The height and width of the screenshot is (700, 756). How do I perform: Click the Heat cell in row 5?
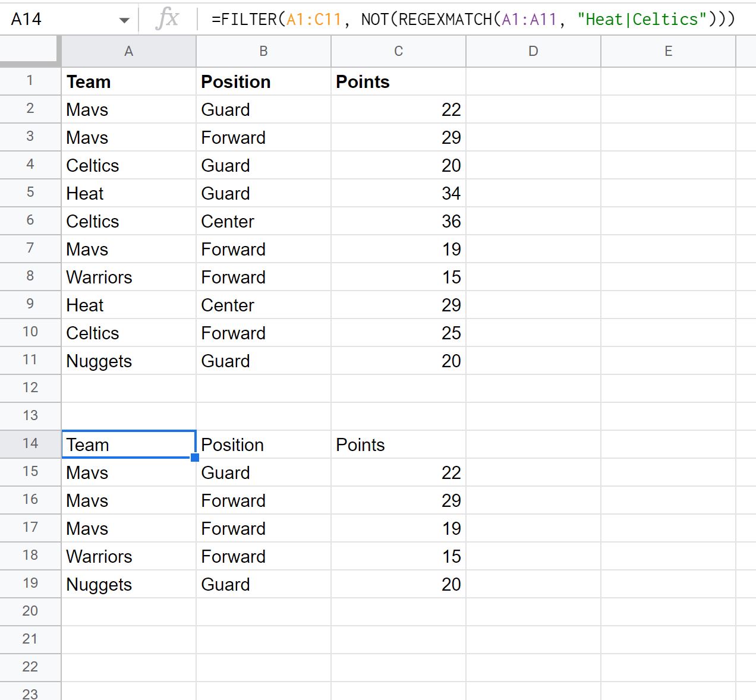(128, 193)
